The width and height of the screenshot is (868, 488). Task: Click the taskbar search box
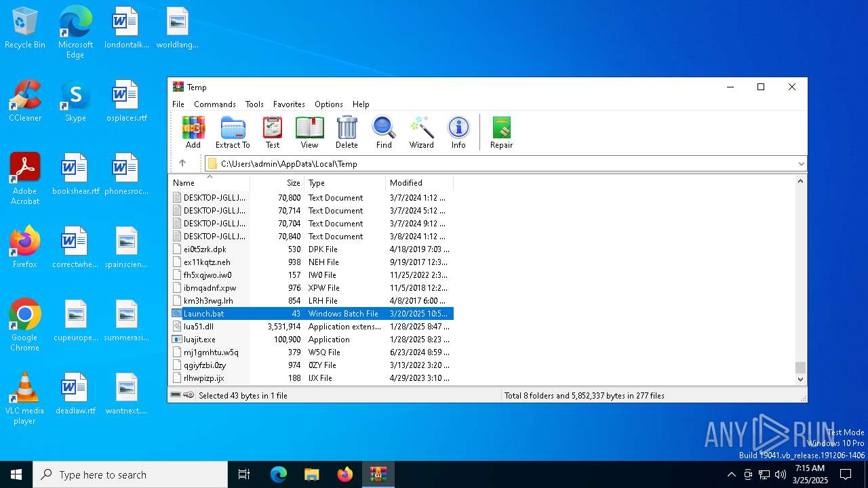pos(130,474)
